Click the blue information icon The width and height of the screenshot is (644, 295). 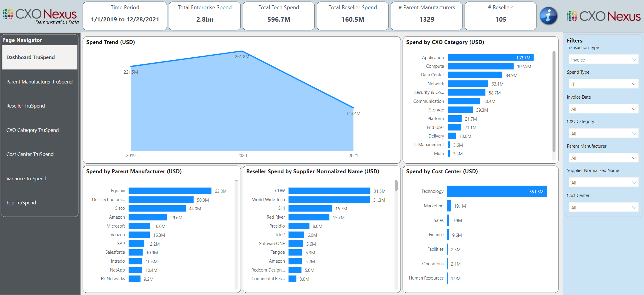548,16
